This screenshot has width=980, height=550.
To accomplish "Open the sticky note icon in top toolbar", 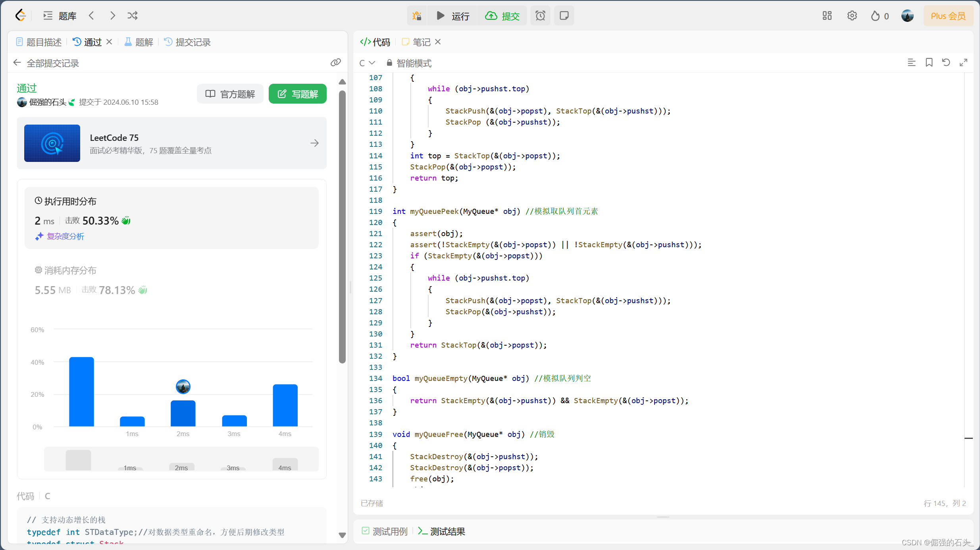I will [x=564, y=16].
